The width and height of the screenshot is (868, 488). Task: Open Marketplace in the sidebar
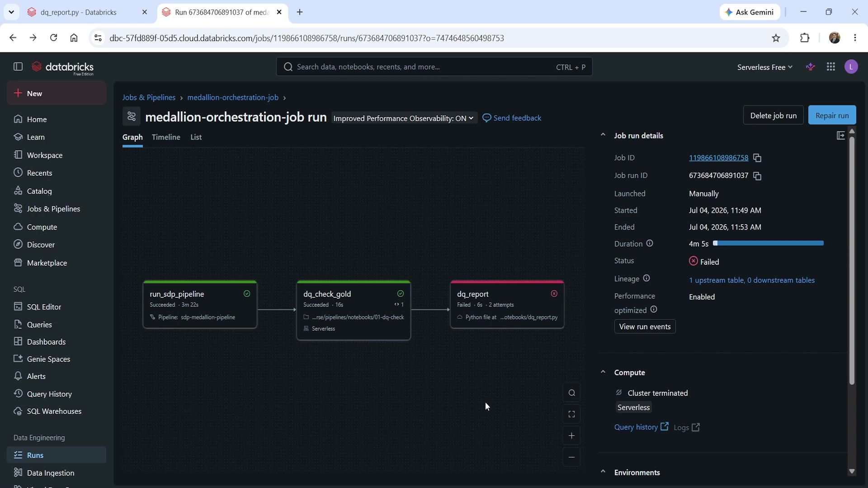(57, 263)
